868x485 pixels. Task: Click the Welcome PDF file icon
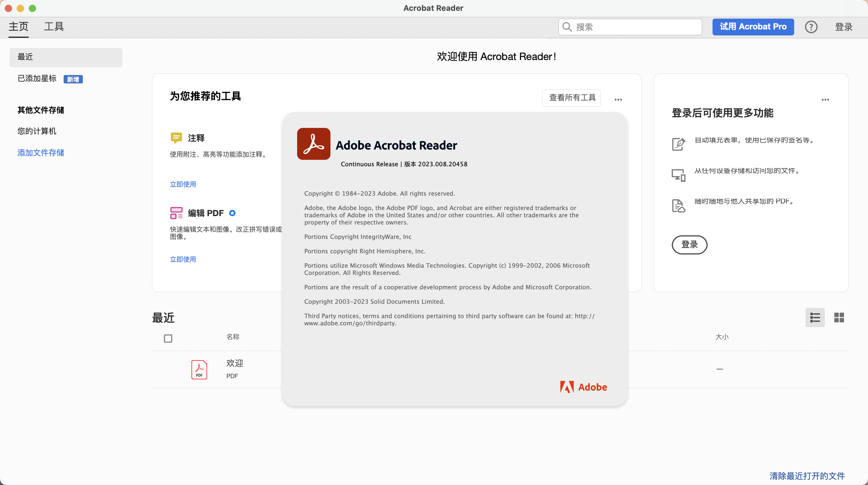click(x=199, y=370)
